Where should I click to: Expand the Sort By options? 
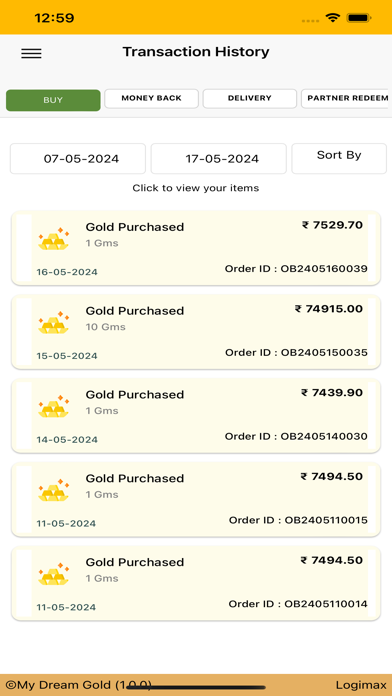339,158
